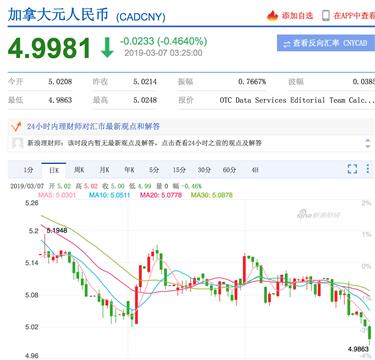Switch to the 月K chart tab

pos(104,170)
